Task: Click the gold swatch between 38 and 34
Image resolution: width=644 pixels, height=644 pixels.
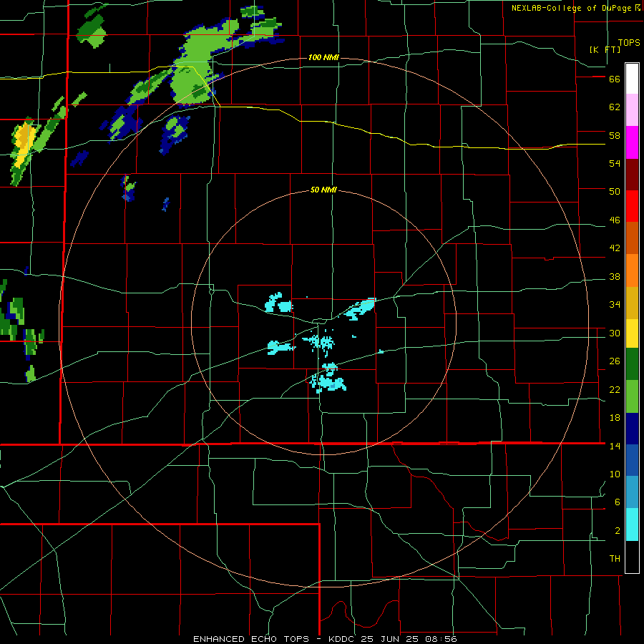Action: coord(632,303)
